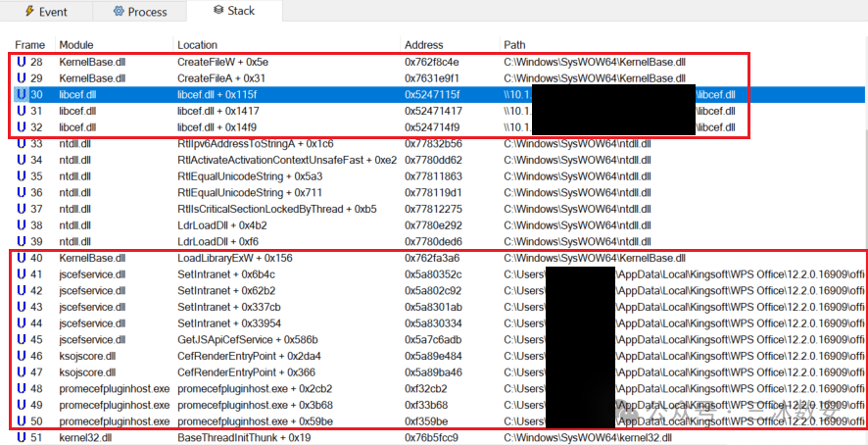Click the user-mode icon of frame 41

pos(22,274)
